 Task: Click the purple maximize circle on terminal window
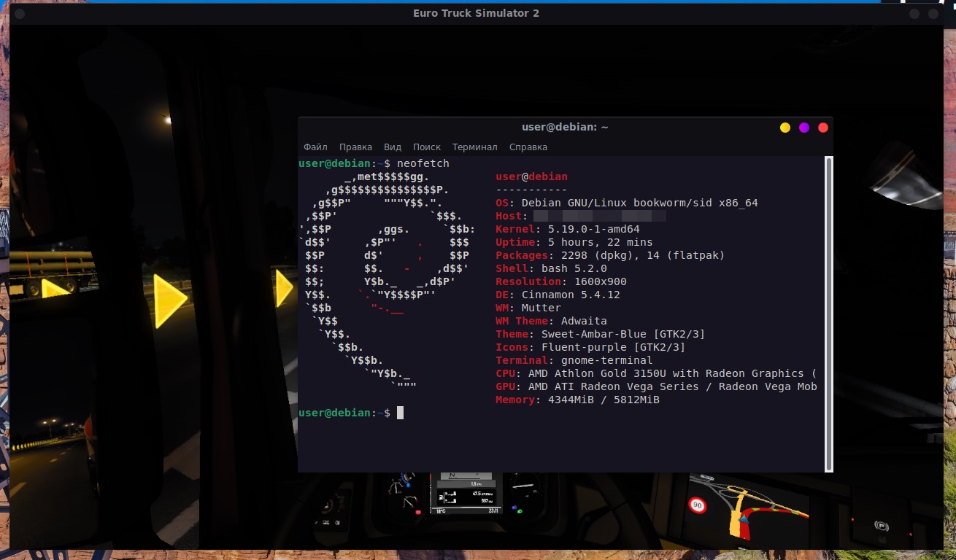pos(803,127)
